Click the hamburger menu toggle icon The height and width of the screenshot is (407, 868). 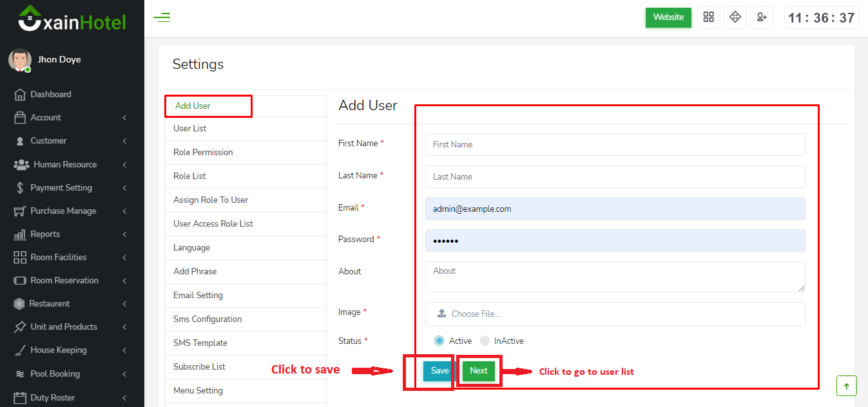[x=162, y=17]
